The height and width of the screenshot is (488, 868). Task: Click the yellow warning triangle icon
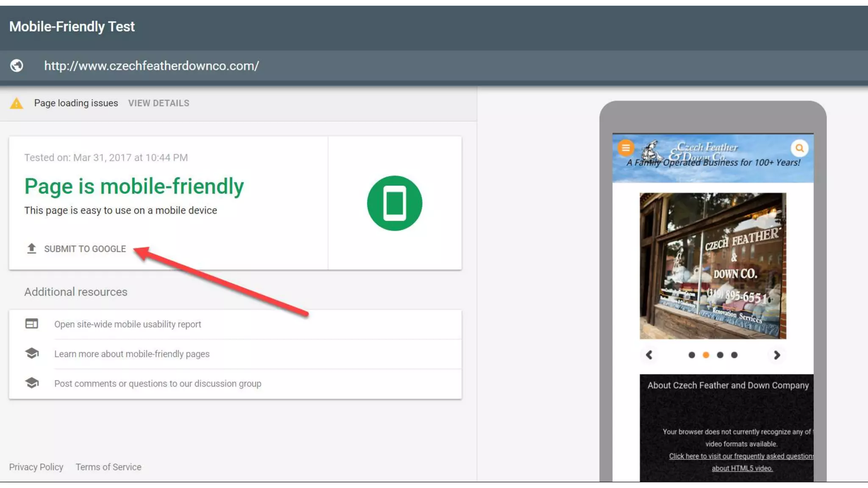pyautogui.click(x=17, y=103)
